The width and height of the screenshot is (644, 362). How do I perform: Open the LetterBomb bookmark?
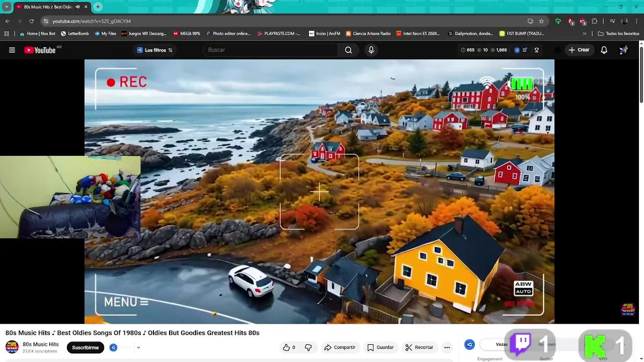tap(74, 34)
